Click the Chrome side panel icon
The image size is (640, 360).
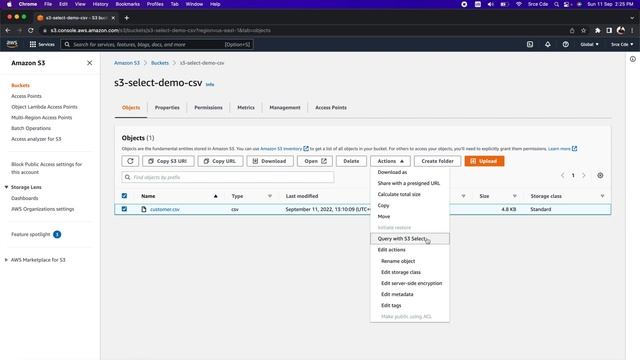pos(609,30)
